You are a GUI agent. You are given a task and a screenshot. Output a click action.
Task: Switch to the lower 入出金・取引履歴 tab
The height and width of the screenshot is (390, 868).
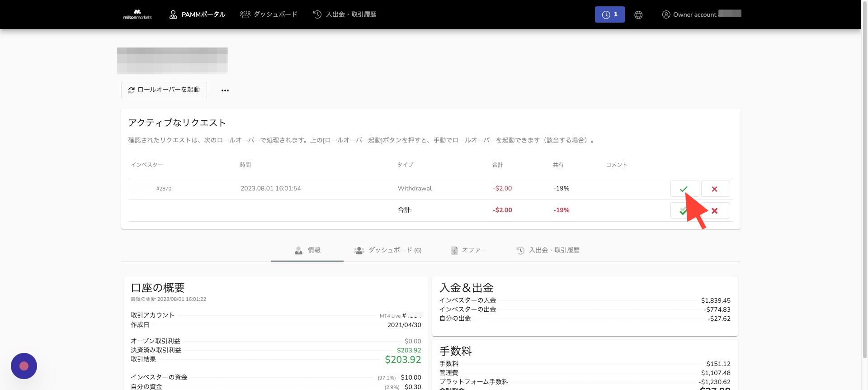tap(548, 250)
